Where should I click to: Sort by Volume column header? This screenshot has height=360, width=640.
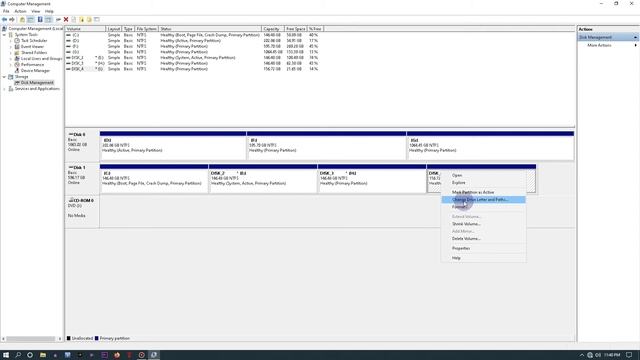click(x=85, y=29)
